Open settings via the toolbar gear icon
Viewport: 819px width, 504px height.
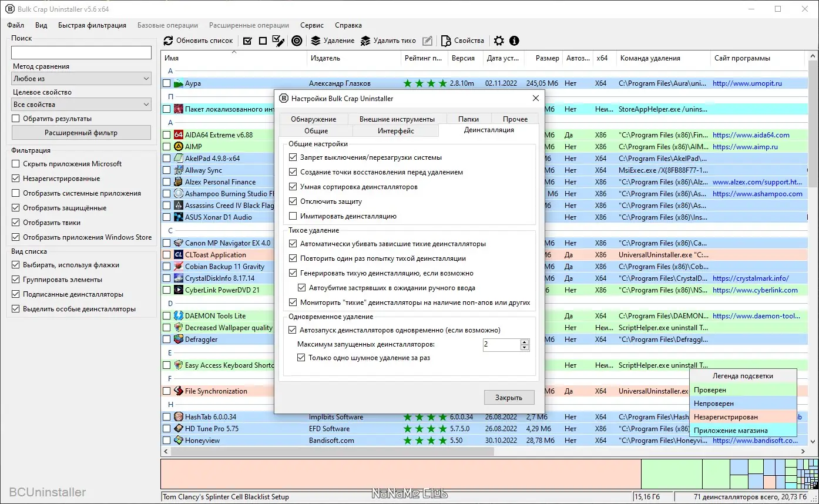coord(499,41)
